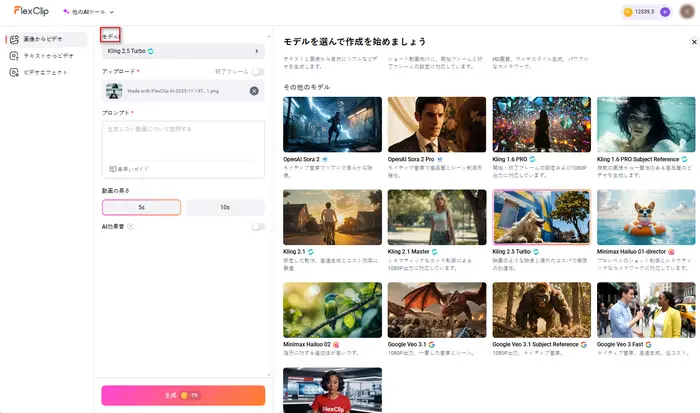Enable the AI sound effect toggle

258,227
